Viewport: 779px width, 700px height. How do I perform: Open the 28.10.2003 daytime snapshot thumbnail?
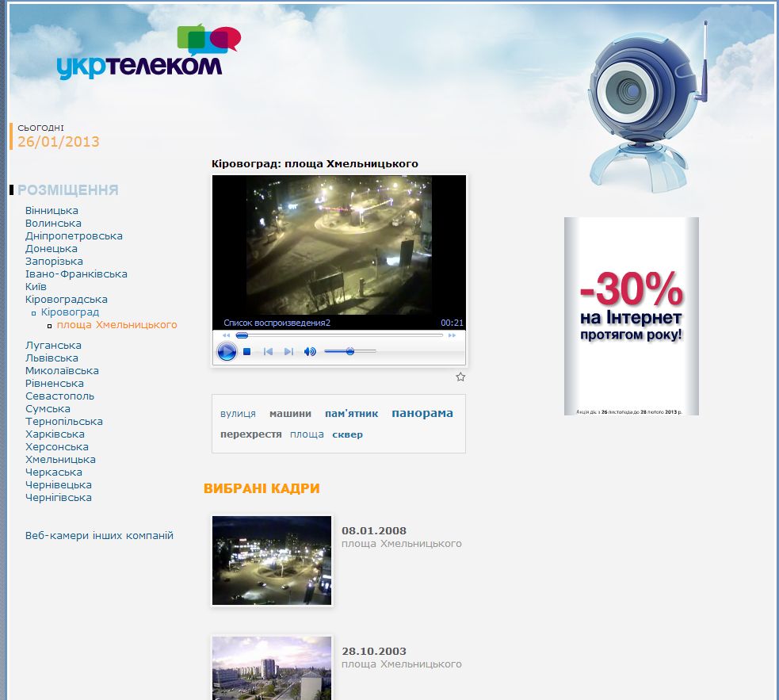272,668
